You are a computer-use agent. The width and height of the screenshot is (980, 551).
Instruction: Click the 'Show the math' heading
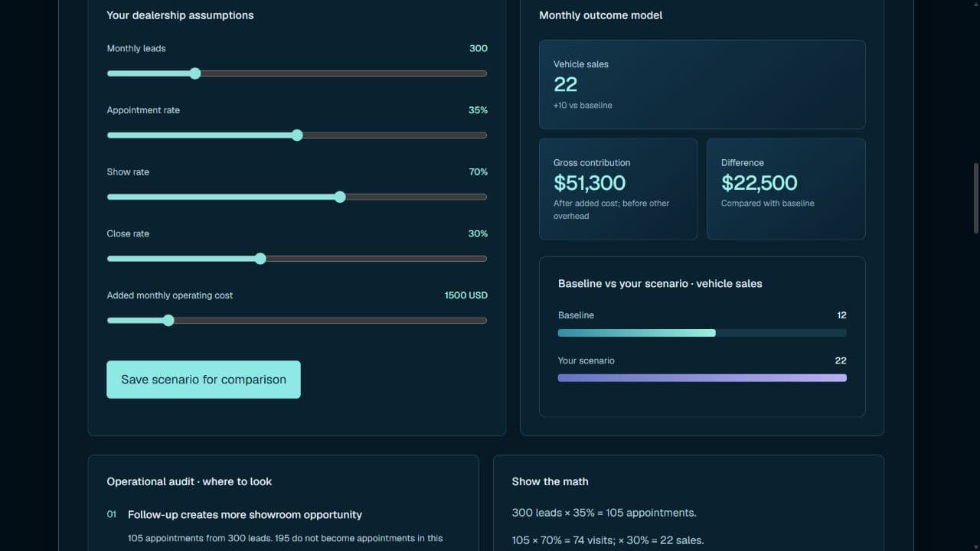tap(550, 481)
